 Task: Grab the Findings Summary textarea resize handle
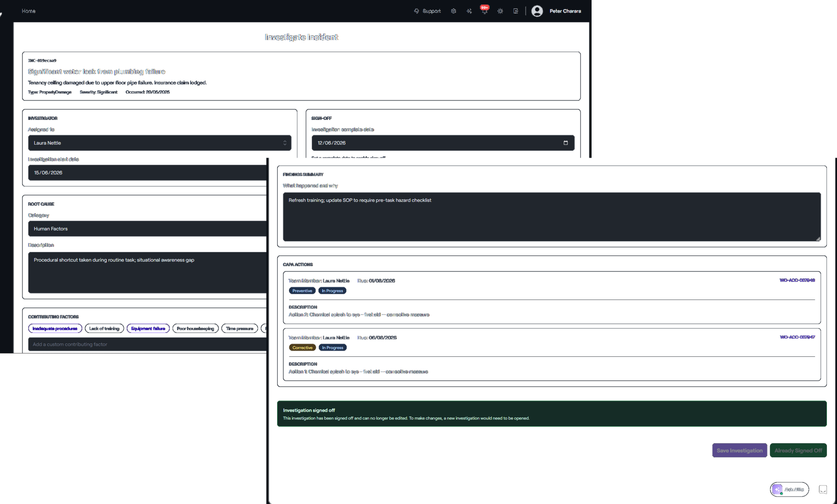[x=818, y=239]
